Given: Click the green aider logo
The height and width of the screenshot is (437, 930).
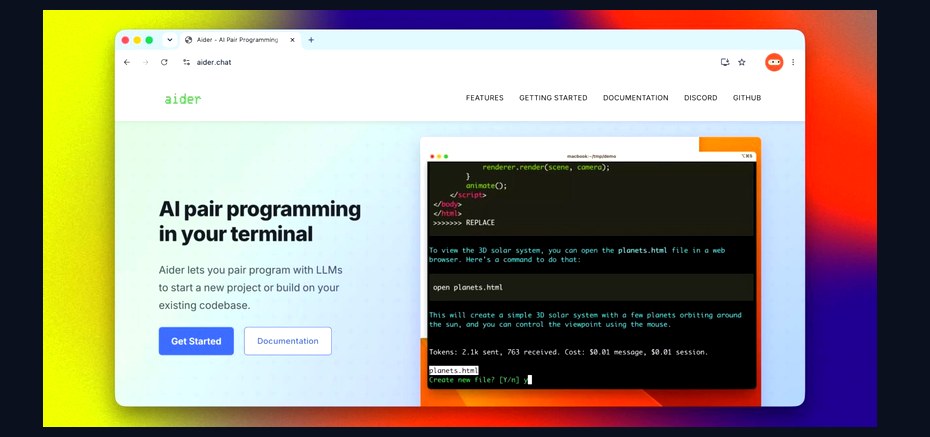Looking at the screenshot, I should (x=183, y=99).
